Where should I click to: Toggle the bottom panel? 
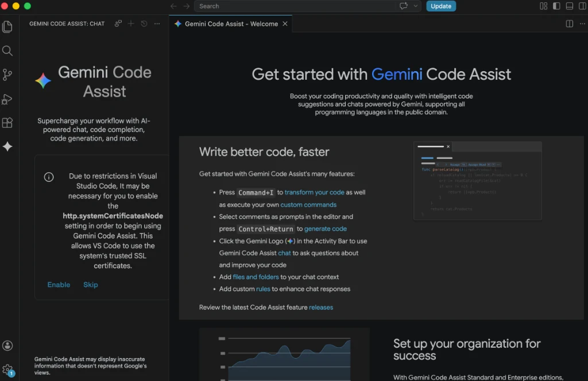click(x=569, y=6)
